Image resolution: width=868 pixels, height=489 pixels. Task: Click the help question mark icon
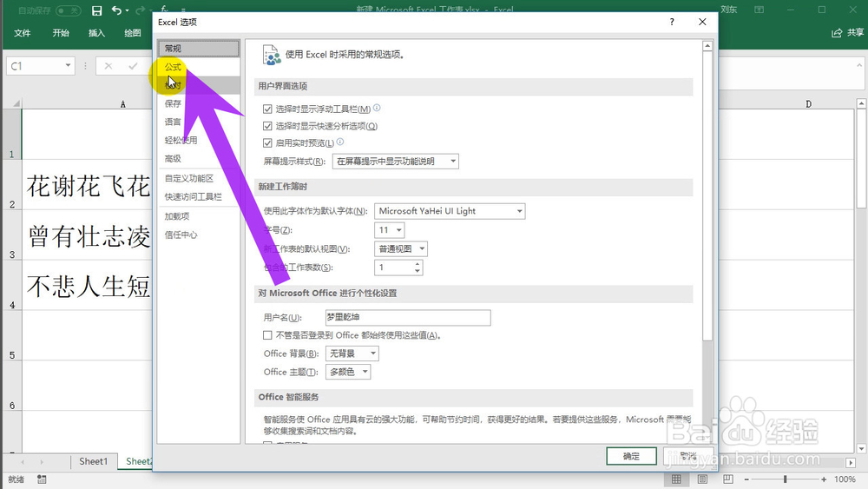(672, 23)
